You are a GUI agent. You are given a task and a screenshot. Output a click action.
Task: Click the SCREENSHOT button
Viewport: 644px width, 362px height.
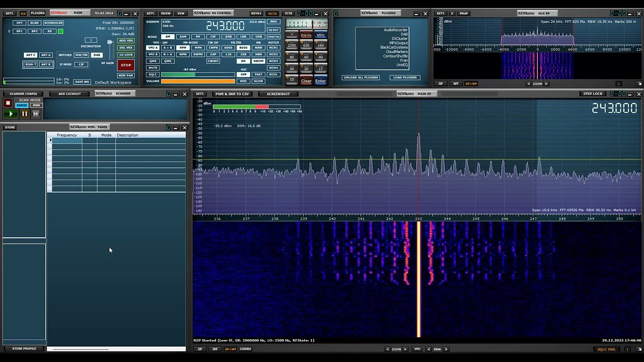(x=278, y=94)
